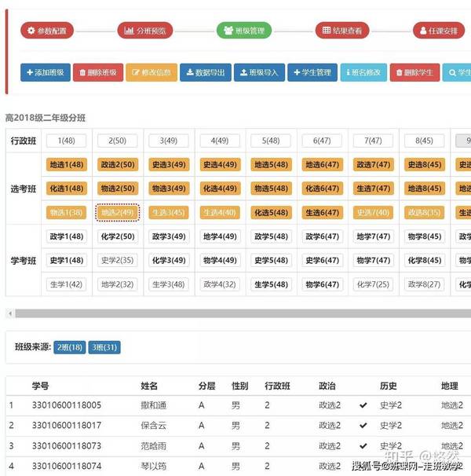Viewport: 471px width, 476px height.
Task: Select administrative class 1(48)
Action: point(66,141)
